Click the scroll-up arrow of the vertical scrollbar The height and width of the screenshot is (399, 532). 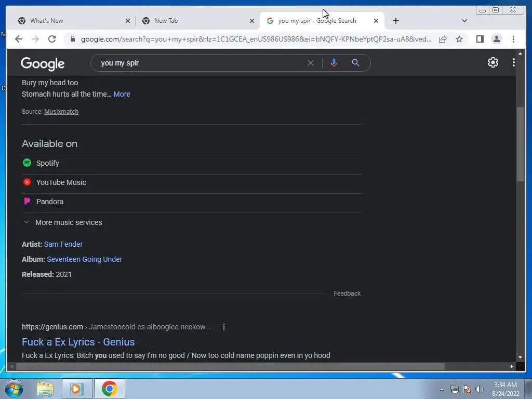(x=520, y=54)
